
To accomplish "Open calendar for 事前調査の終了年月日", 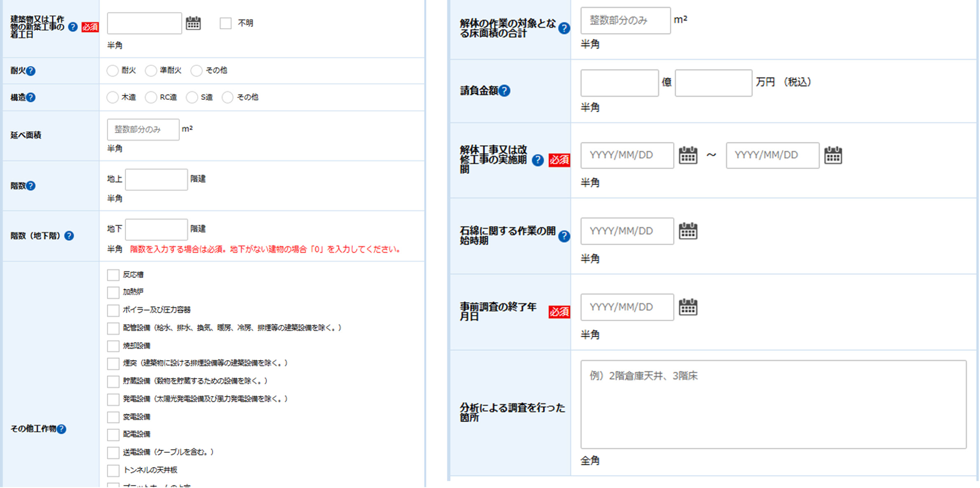I will [688, 307].
